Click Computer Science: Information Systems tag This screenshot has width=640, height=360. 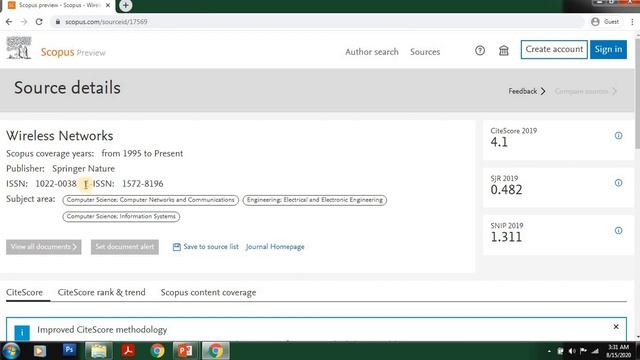pyautogui.click(x=121, y=216)
